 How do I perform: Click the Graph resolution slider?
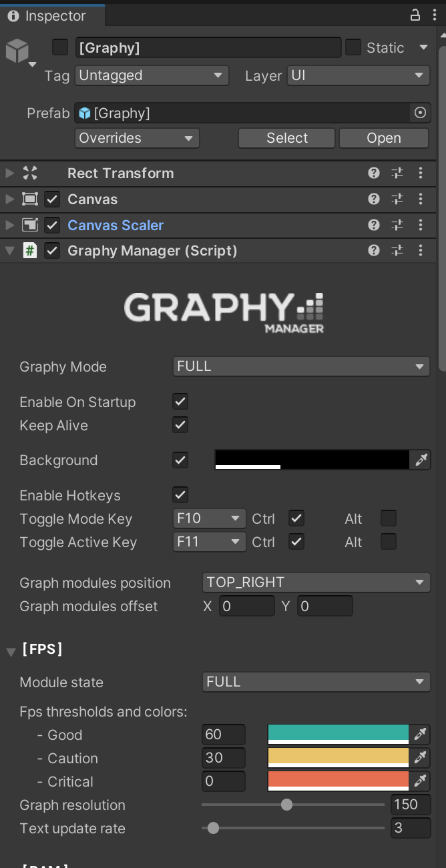coord(293,805)
